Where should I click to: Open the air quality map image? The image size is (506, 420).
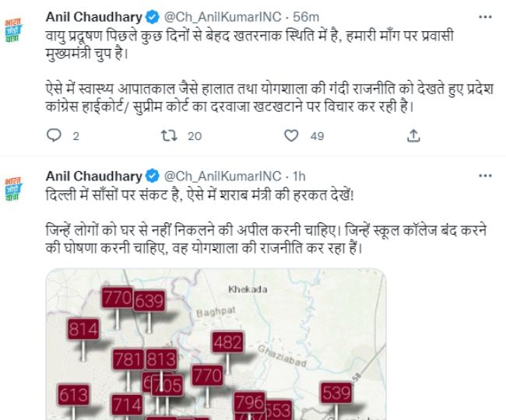click(215, 344)
